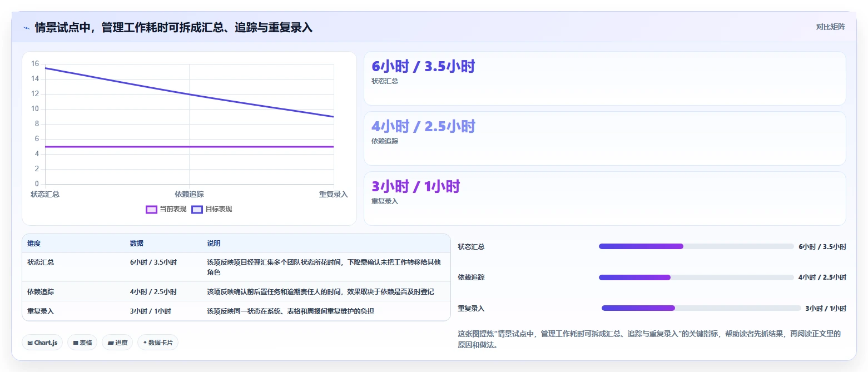
Task: Click the 重复录入 progress bar
Action: (x=701, y=308)
